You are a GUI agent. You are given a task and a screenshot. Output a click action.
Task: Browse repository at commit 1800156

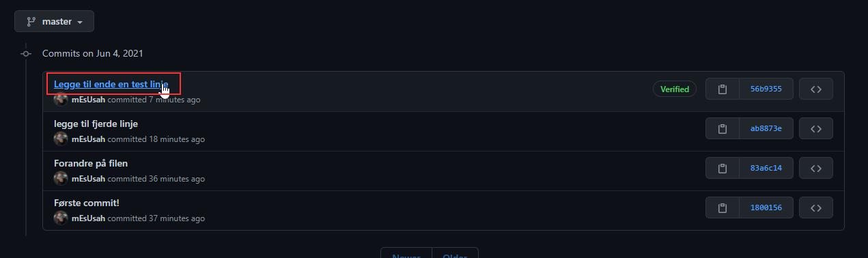tap(815, 207)
